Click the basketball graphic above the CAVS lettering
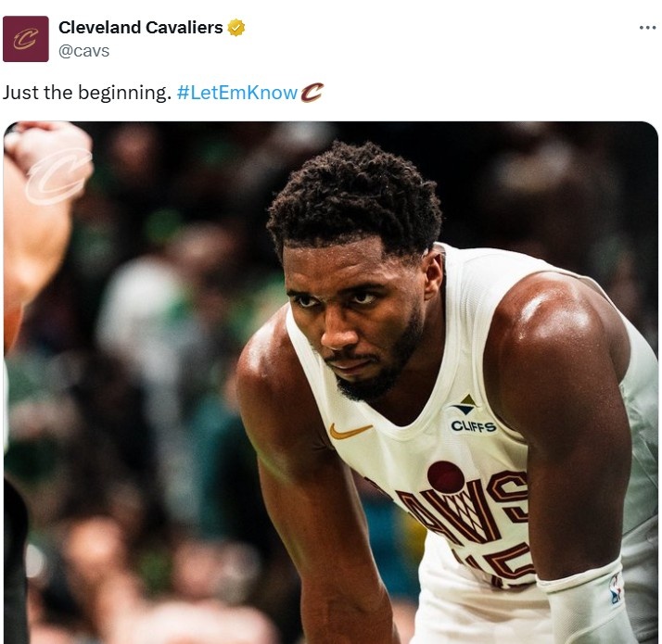 (446, 477)
